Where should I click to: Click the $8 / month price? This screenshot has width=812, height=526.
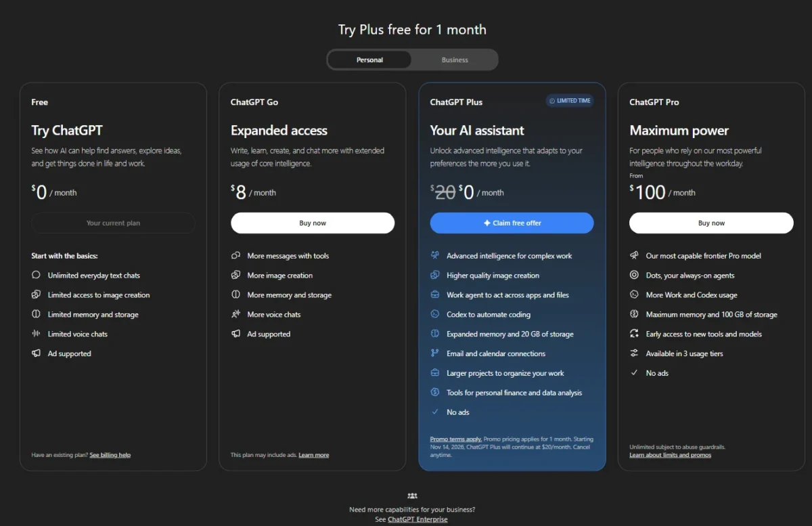click(253, 192)
